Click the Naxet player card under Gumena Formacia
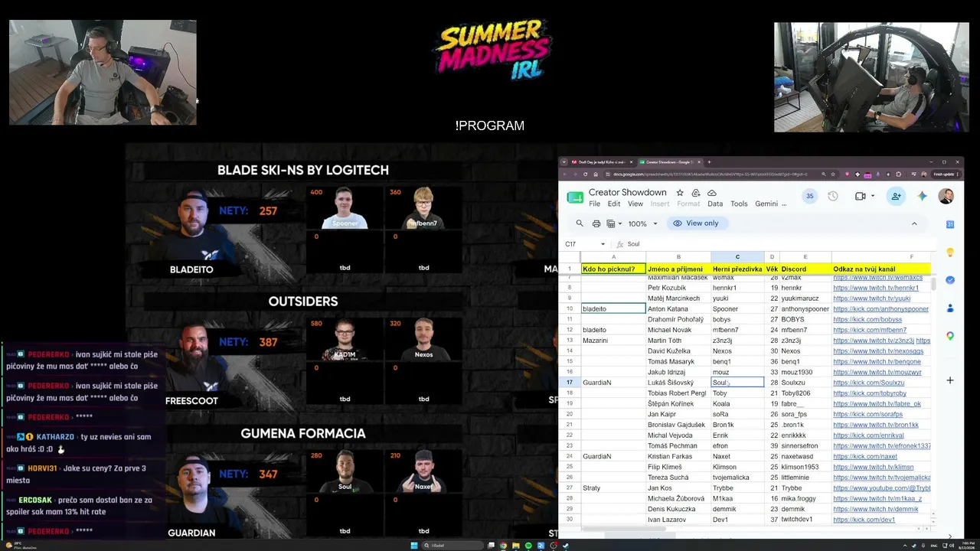The width and height of the screenshot is (980, 551). [423, 471]
